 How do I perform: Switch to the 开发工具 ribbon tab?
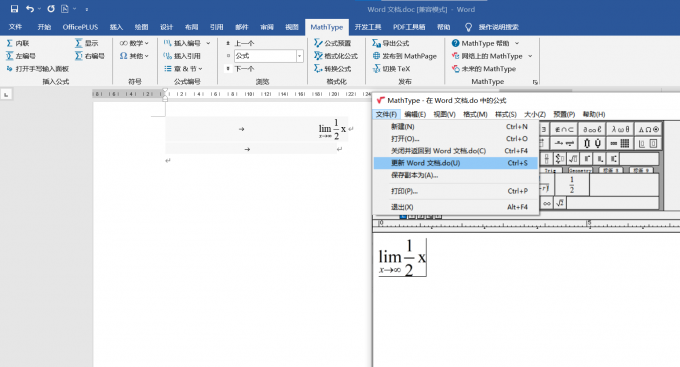(368, 27)
